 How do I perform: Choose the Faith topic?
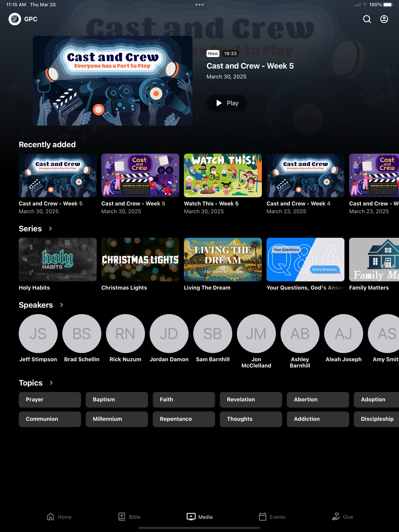pyautogui.click(x=184, y=399)
